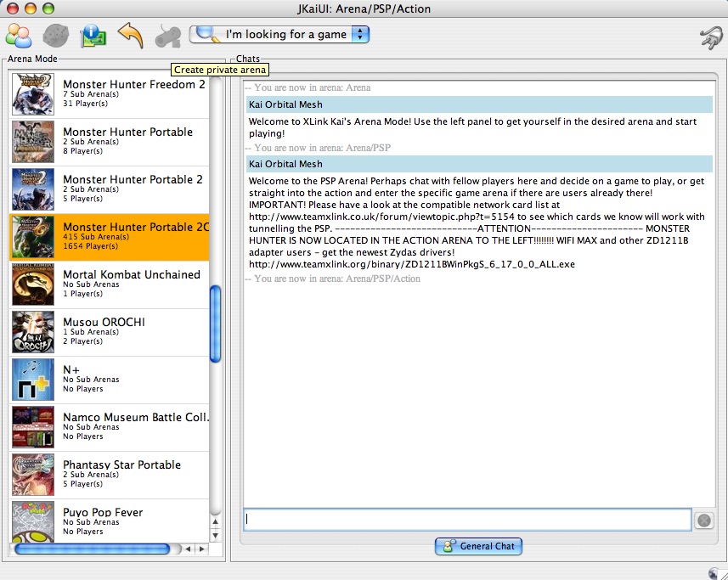Click the N+ game thumbnail

tap(33, 380)
